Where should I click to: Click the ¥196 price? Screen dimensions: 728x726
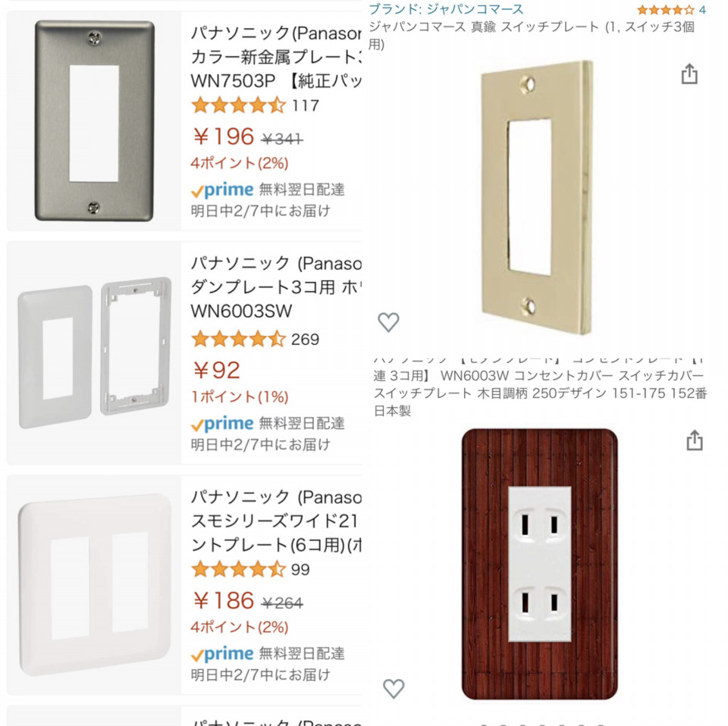tap(223, 136)
